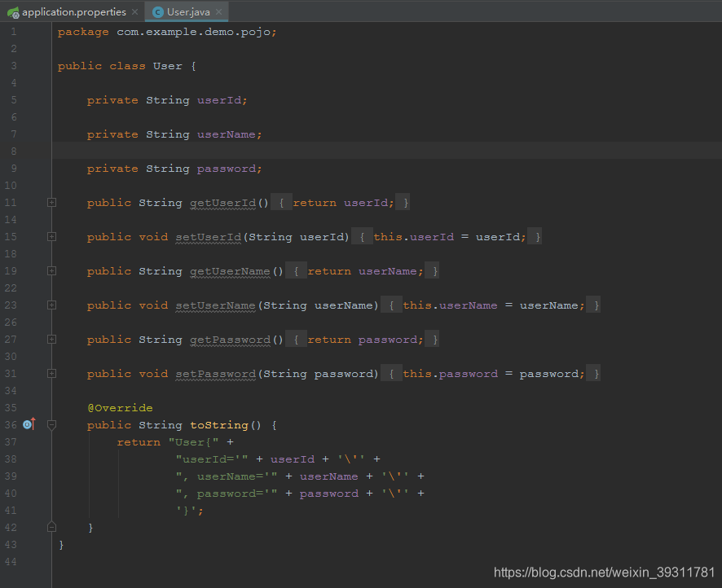
Task: Select the User.java tab
Action: [187, 12]
